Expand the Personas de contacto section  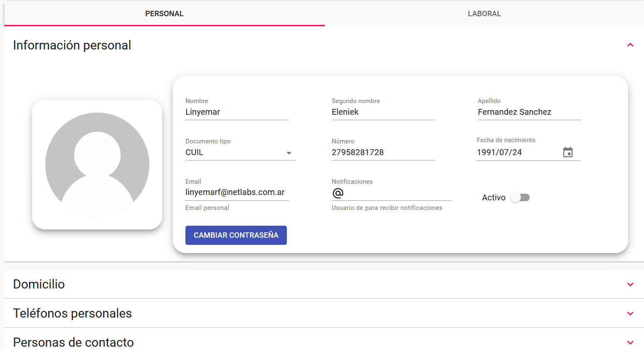(630, 343)
